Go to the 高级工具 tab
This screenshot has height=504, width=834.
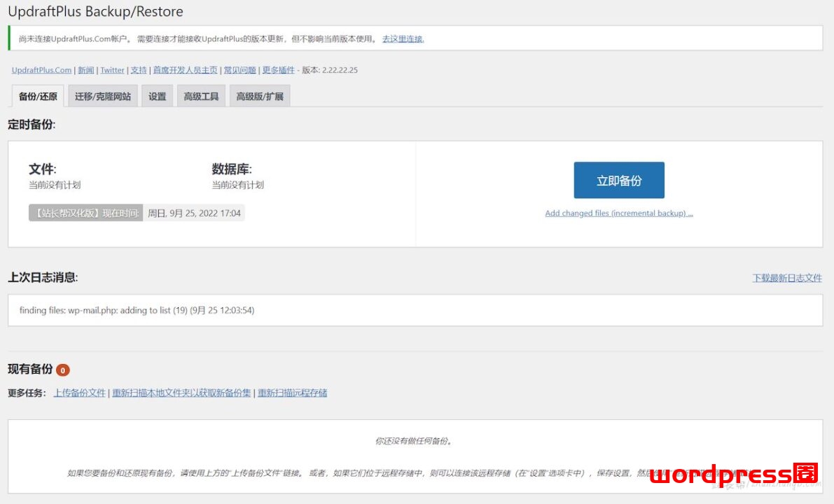tap(201, 96)
